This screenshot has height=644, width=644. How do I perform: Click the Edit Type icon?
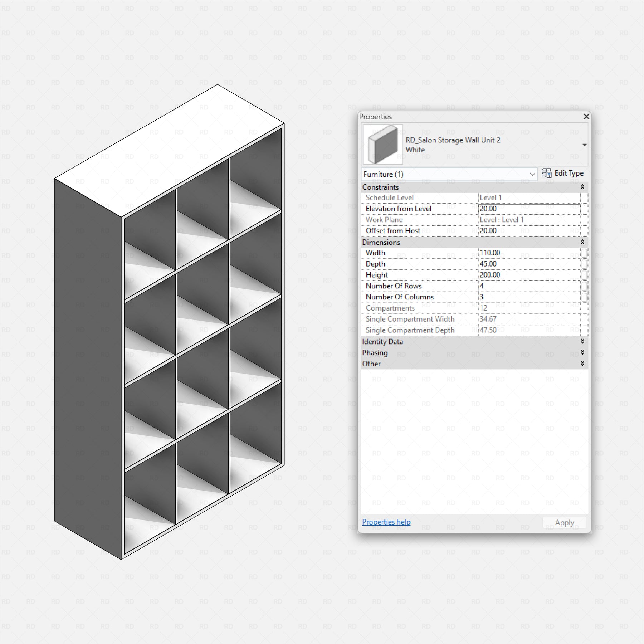click(546, 174)
